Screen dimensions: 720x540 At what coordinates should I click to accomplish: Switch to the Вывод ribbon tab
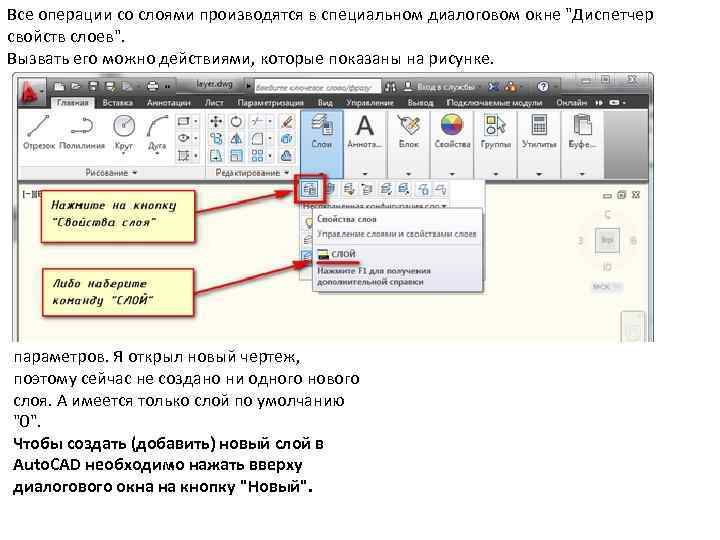pyautogui.click(x=421, y=102)
